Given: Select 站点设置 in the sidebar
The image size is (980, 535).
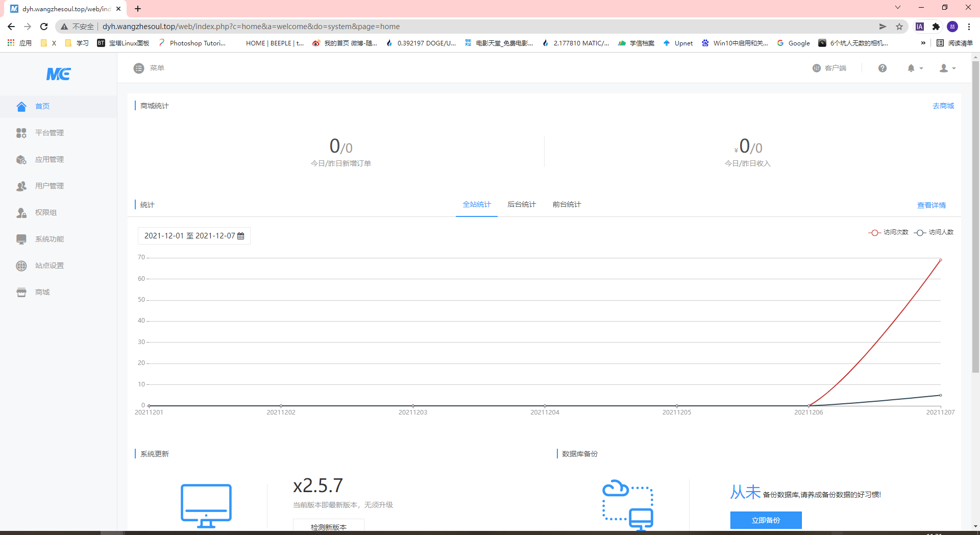Looking at the screenshot, I should [59, 265].
